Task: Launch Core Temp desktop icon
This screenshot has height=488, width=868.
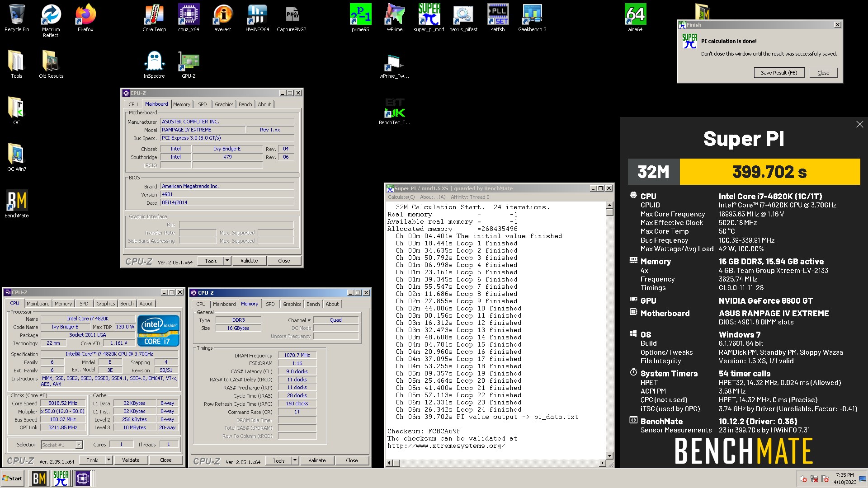Action: click(x=154, y=18)
